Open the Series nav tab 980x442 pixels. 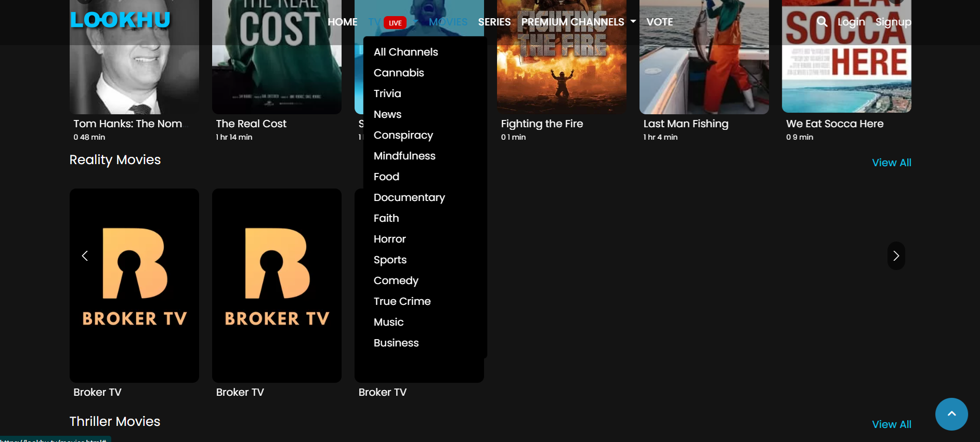coord(494,22)
